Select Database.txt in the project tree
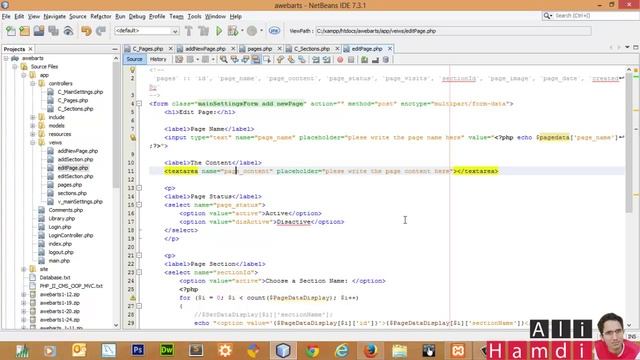 55,278
